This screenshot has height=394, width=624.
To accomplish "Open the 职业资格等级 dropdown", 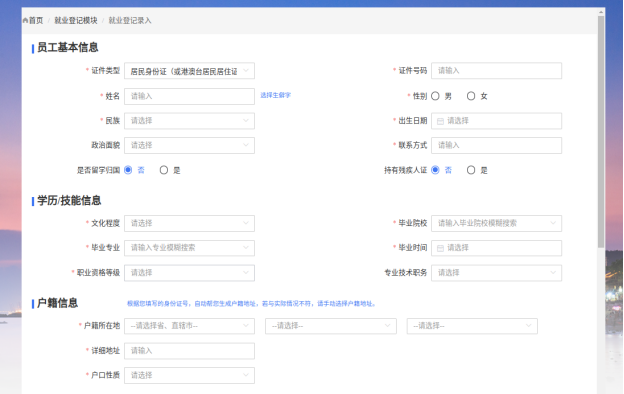I will (x=189, y=273).
